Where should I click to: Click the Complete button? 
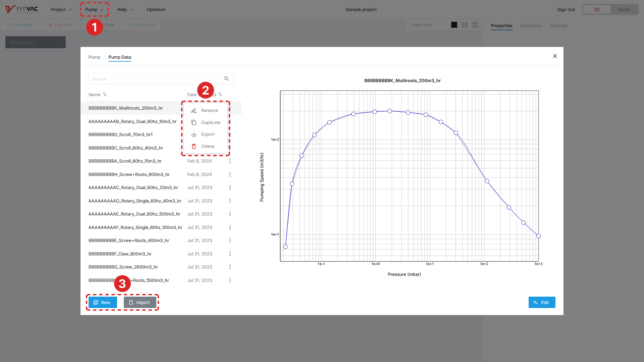click(x=20, y=25)
